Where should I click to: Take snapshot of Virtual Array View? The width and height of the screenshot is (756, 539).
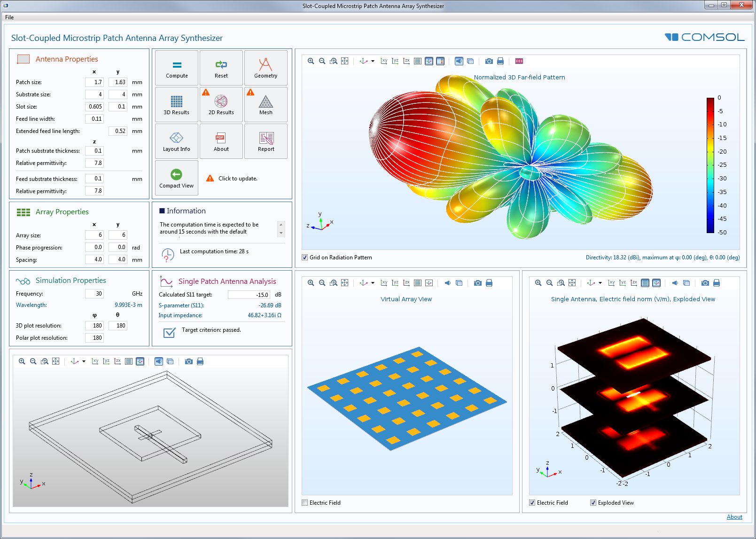pyautogui.click(x=478, y=283)
